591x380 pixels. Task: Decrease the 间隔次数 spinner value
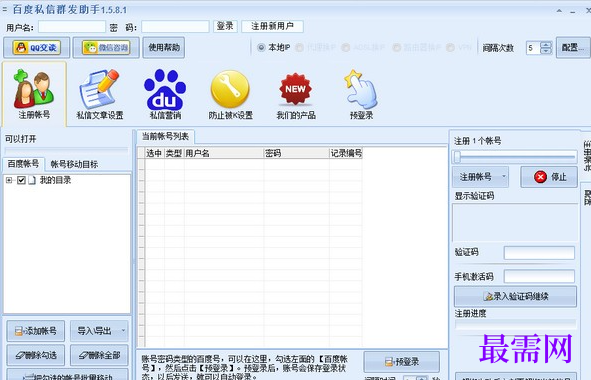[546, 51]
